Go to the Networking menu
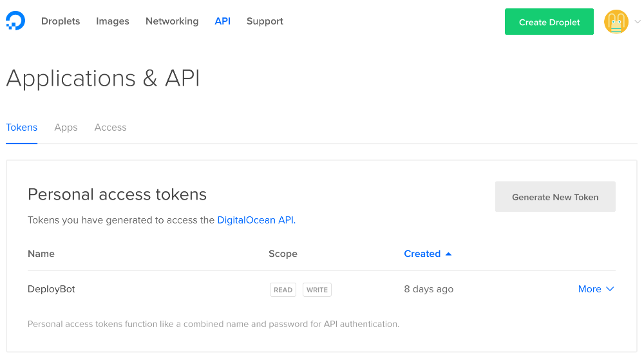The height and width of the screenshot is (358, 644). click(172, 21)
